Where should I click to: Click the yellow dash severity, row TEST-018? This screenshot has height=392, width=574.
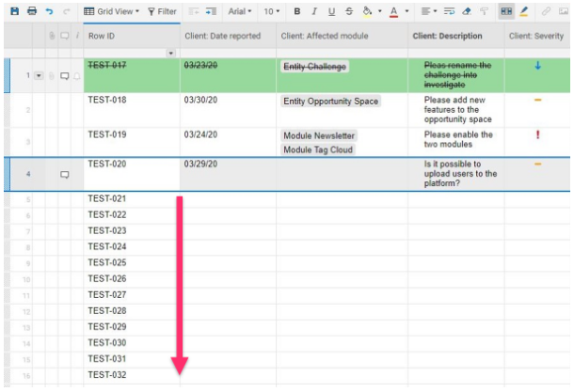pyautogui.click(x=537, y=100)
